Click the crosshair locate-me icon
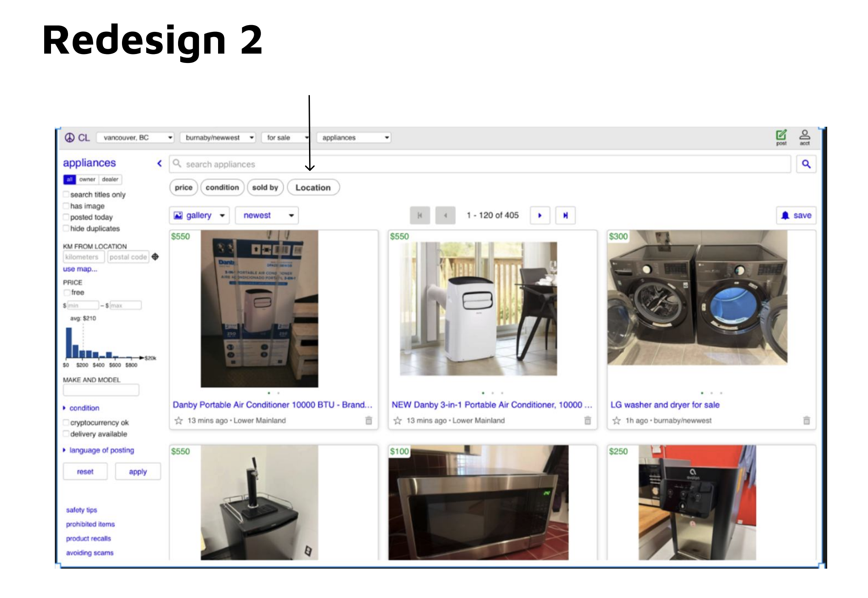The height and width of the screenshot is (598, 868). coord(156,257)
